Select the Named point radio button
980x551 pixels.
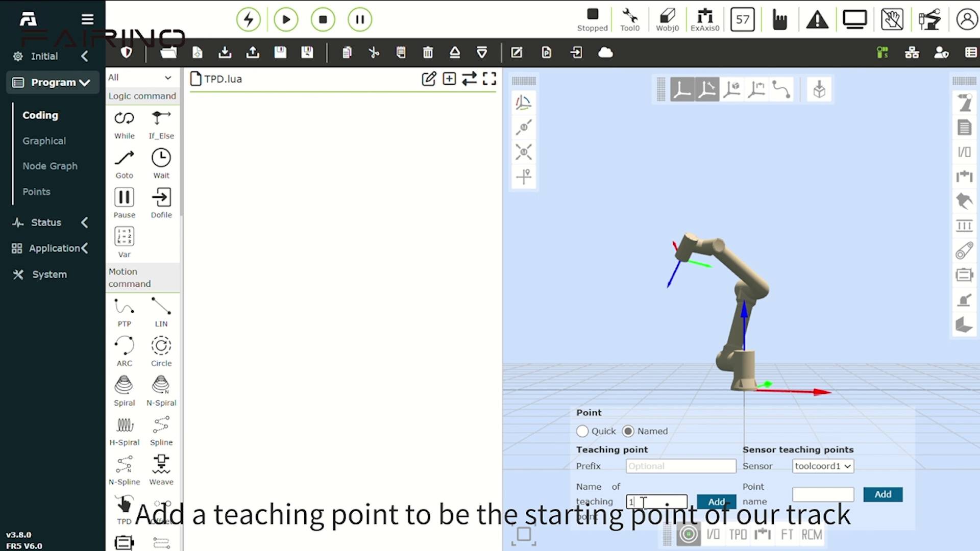coord(628,431)
